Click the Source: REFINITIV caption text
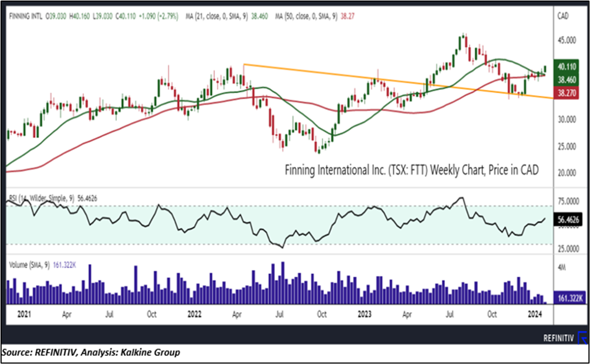590x364 pixels. point(91,352)
